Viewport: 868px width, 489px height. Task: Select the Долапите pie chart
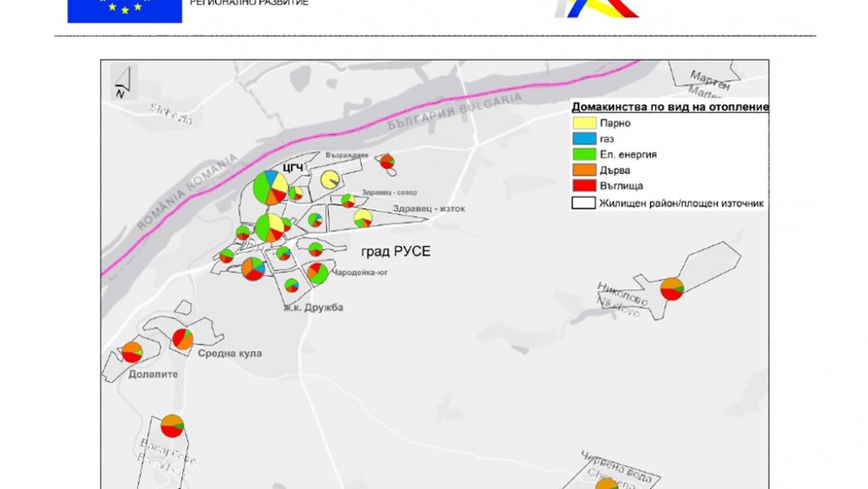click(x=132, y=352)
